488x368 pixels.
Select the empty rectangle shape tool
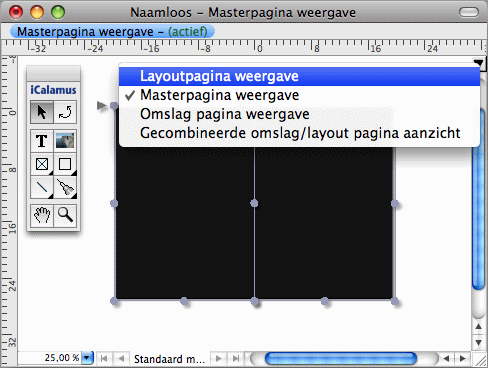pos(65,164)
